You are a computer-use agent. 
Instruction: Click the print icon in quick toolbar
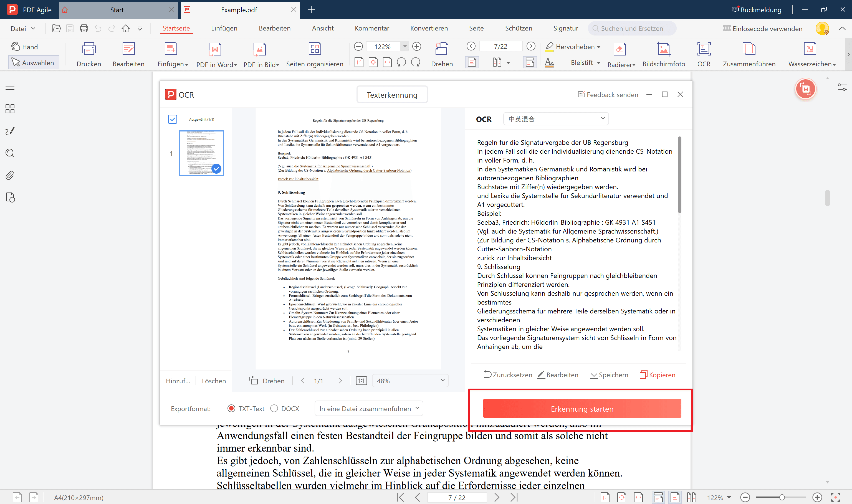click(x=84, y=29)
